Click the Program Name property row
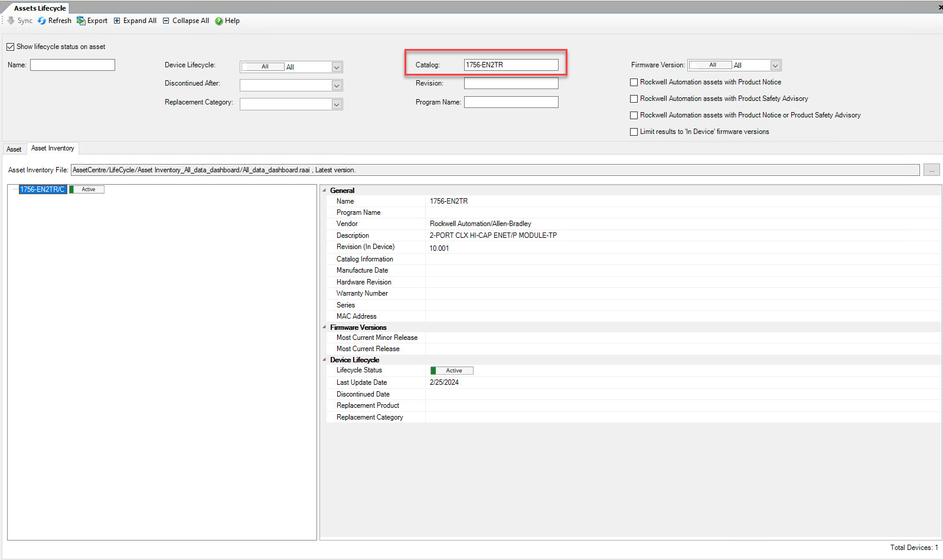Viewport: 943px width, 560px height. click(634, 212)
